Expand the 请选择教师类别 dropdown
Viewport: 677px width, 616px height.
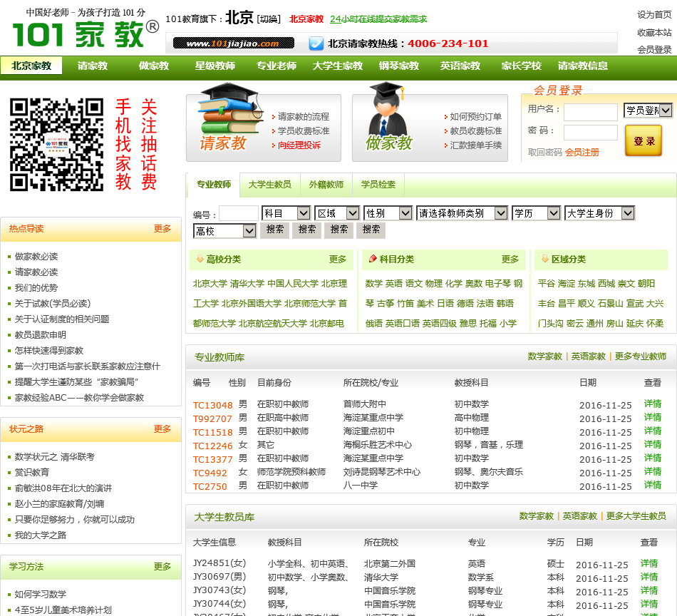pos(462,213)
